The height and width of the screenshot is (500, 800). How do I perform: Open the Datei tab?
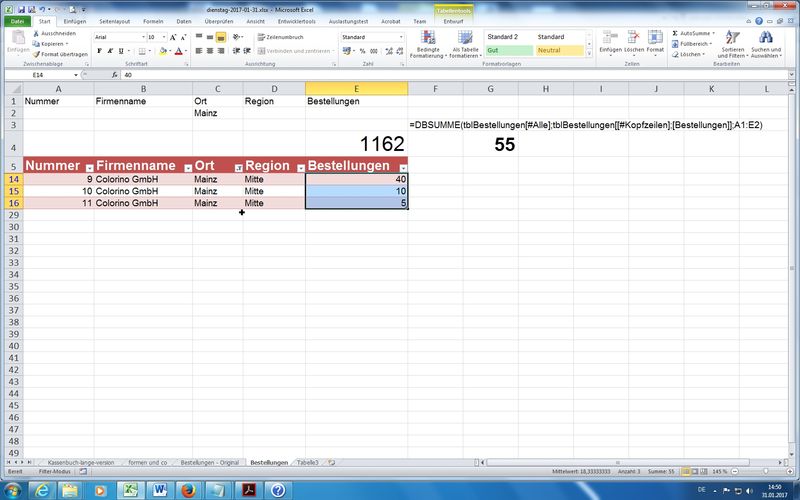[17, 21]
